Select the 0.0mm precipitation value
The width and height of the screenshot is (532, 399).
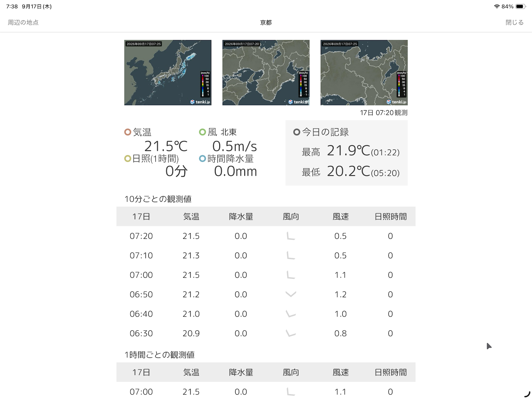tap(236, 171)
